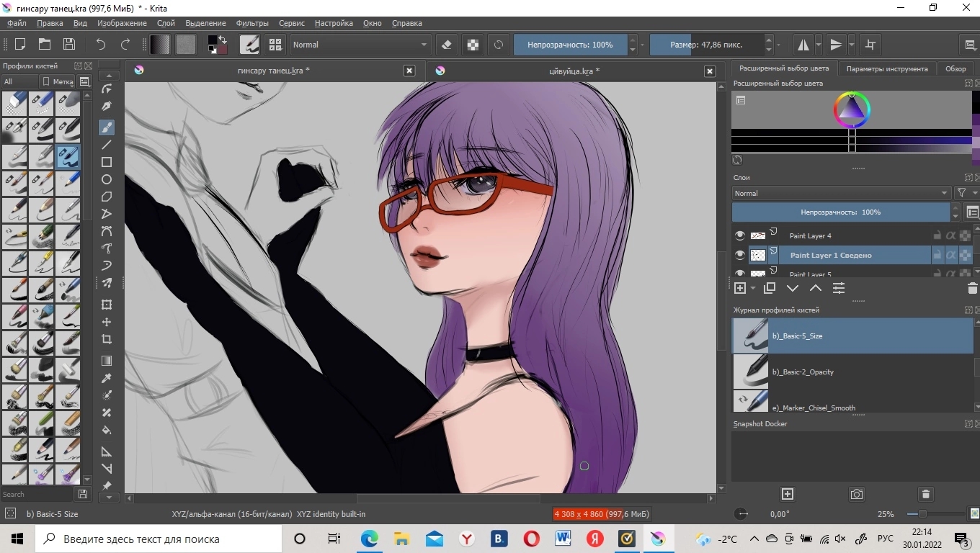Open the Normal blending mode dropdown in toolbar

point(360,45)
